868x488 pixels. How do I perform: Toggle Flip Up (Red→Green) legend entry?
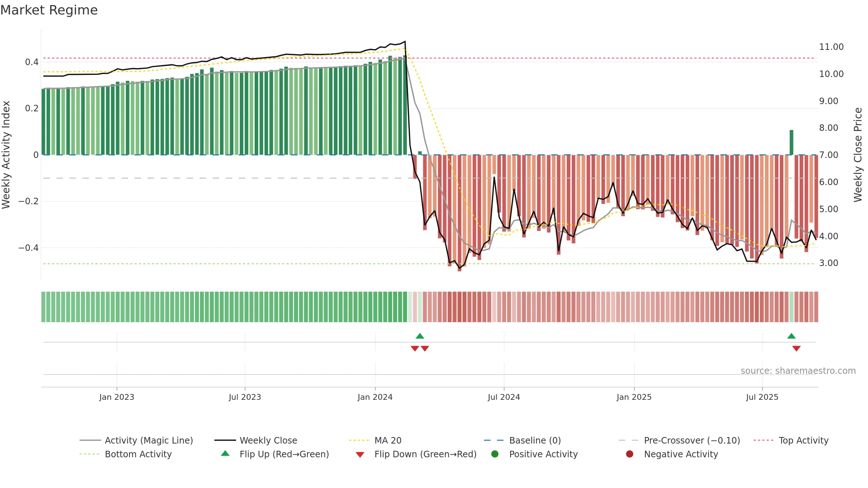point(275,454)
